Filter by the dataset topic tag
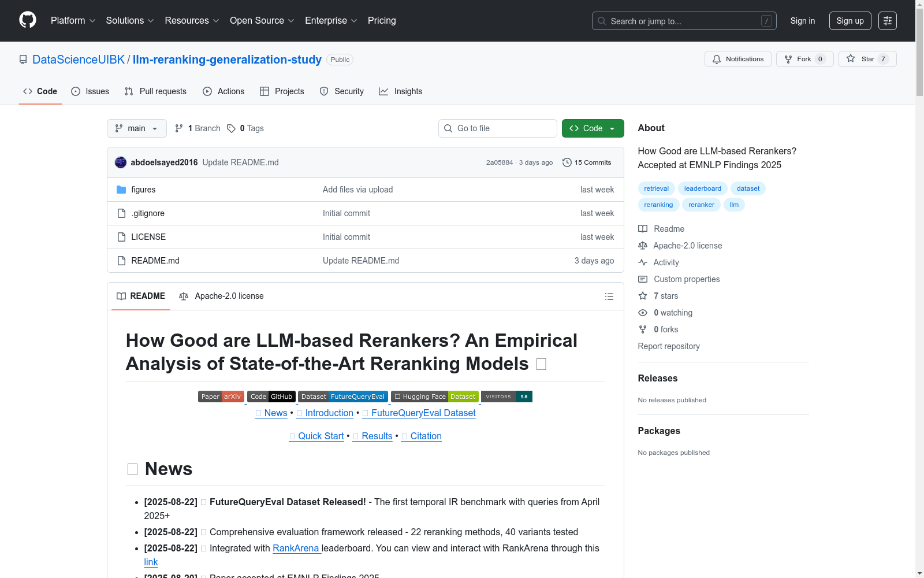Screen dimensions: 924x578 pyautogui.click(x=748, y=188)
